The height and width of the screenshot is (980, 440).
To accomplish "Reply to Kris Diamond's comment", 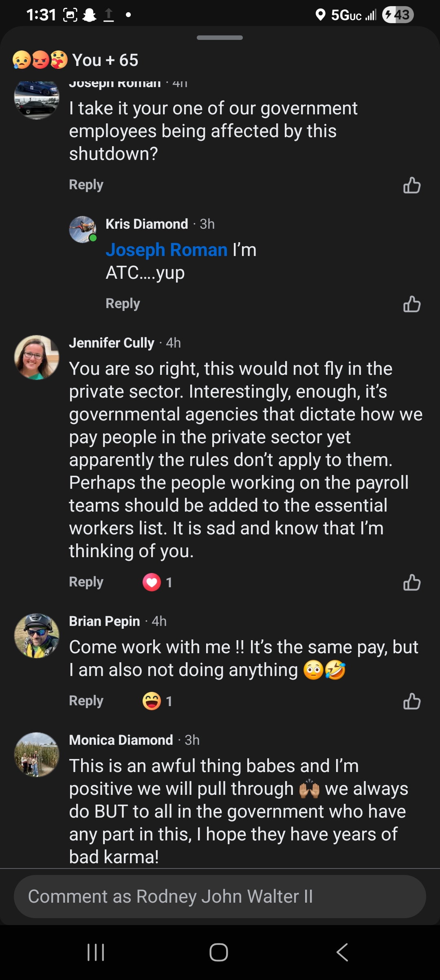I will [x=123, y=304].
